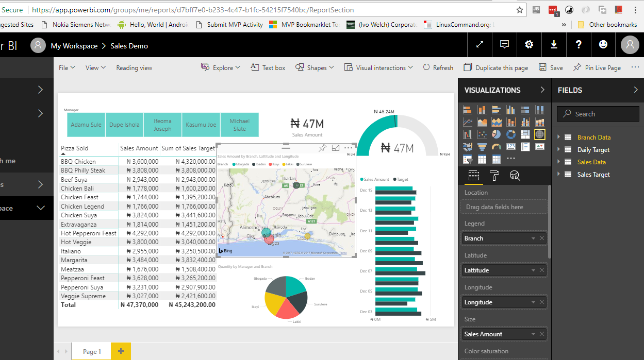Expand the Sales Data table in Fields
This screenshot has height=360, width=644.
click(559, 162)
